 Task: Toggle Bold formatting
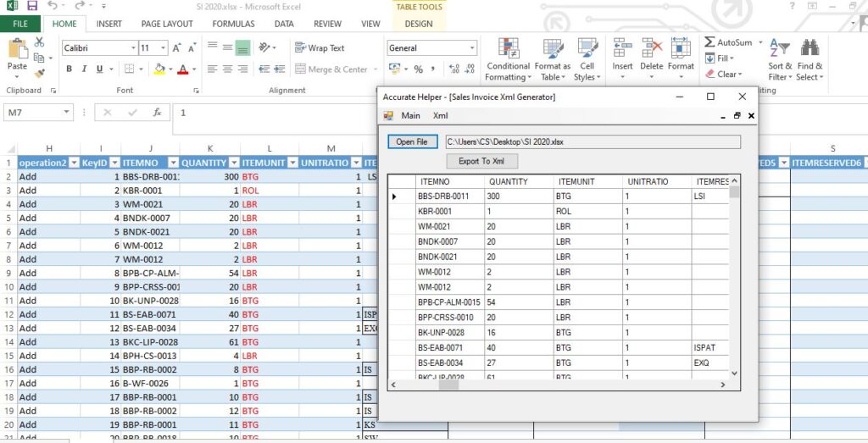(69, 69)
